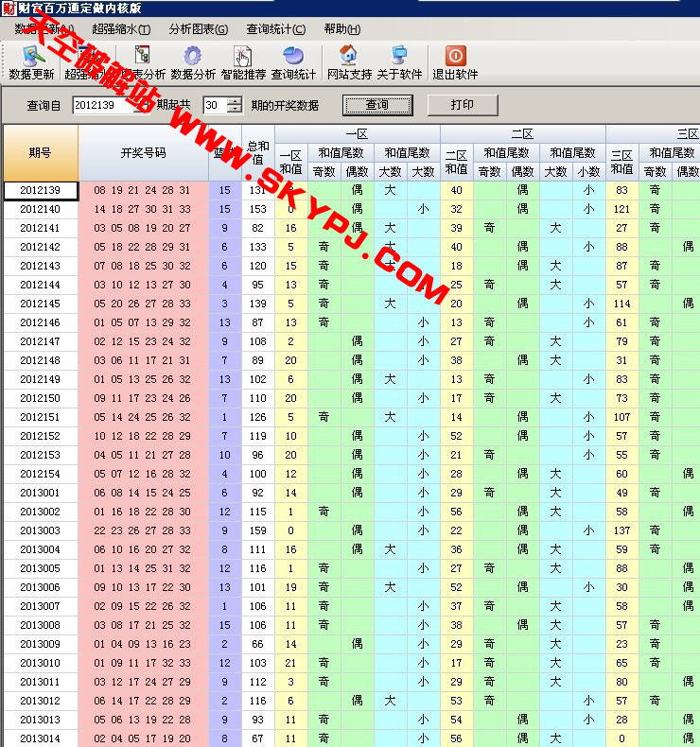Image resolution: width=700 pixels, height=747 pixels.
Task: Open the 超强缩水 menu
Action: pyautogui.click(x=119, y=29)
